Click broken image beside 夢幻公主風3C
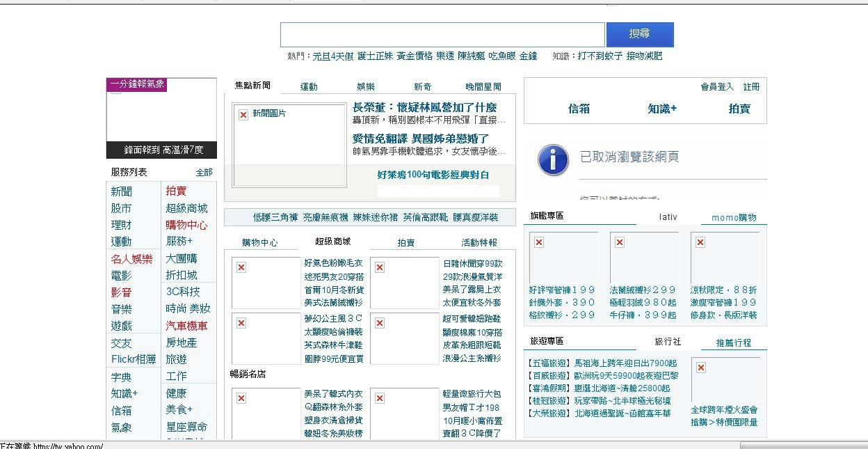 coord(266,338)
